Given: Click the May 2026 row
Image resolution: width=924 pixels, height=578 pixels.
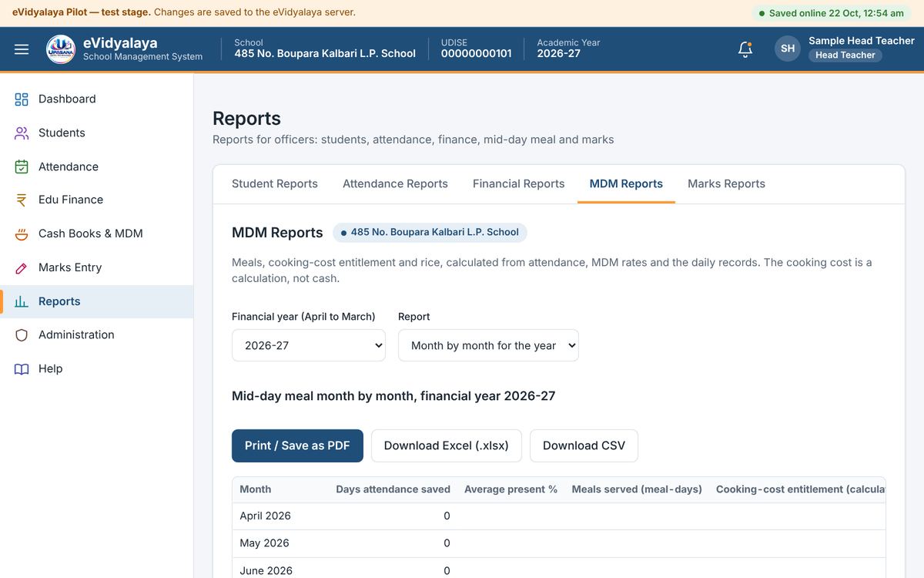Looking at the screenshot, I should 559,543.
